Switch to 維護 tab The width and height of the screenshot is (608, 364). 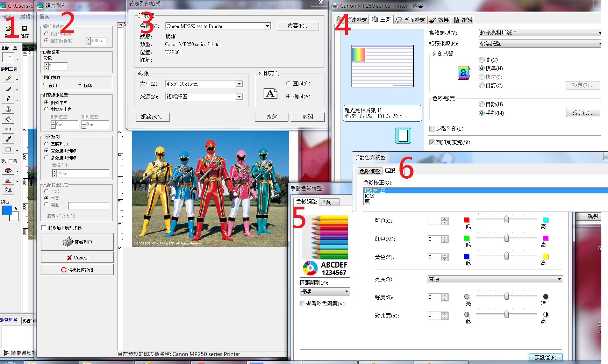pyautogui.click(x=463, y=20)
